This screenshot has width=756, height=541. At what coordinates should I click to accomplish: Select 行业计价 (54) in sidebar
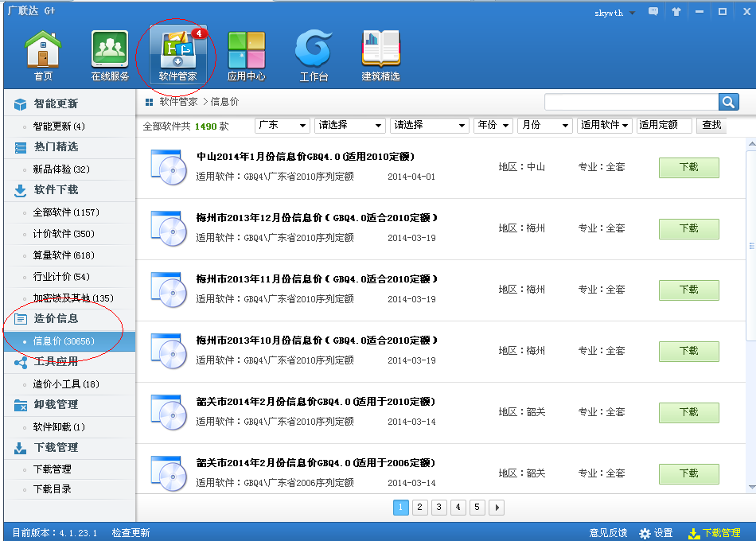click(61, 277)
